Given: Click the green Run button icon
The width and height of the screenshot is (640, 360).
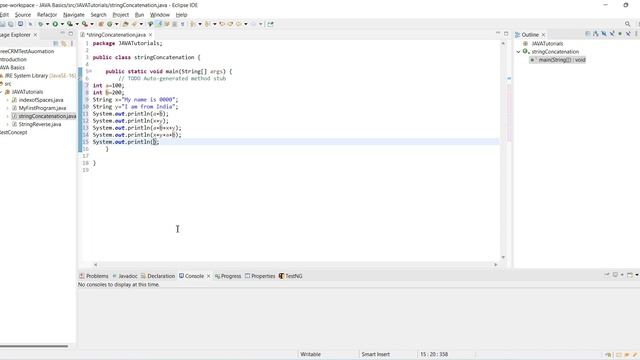Looking at the screenshot, I should [x=55, y=24].
